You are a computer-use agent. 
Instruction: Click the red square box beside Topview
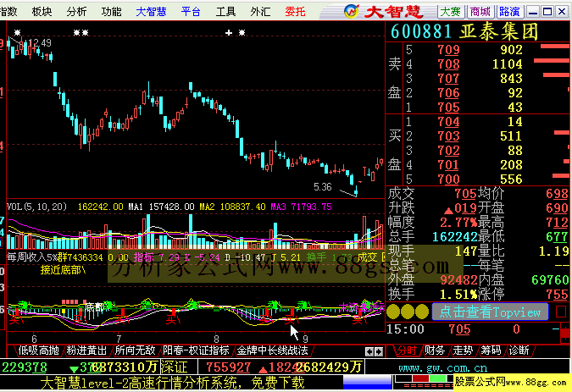tap(561, 312)
